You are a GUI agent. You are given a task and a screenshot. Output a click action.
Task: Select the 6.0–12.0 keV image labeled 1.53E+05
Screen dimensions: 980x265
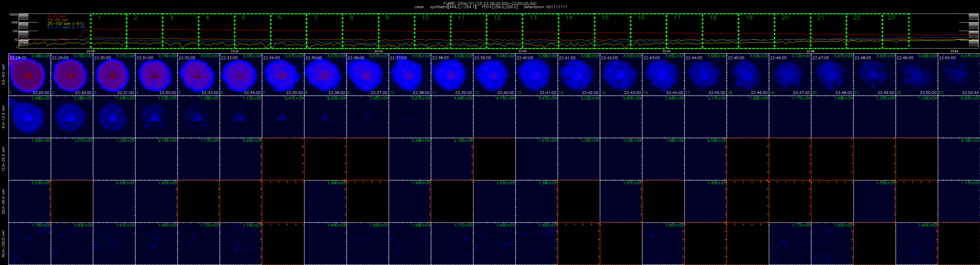(x=156, y=117)
